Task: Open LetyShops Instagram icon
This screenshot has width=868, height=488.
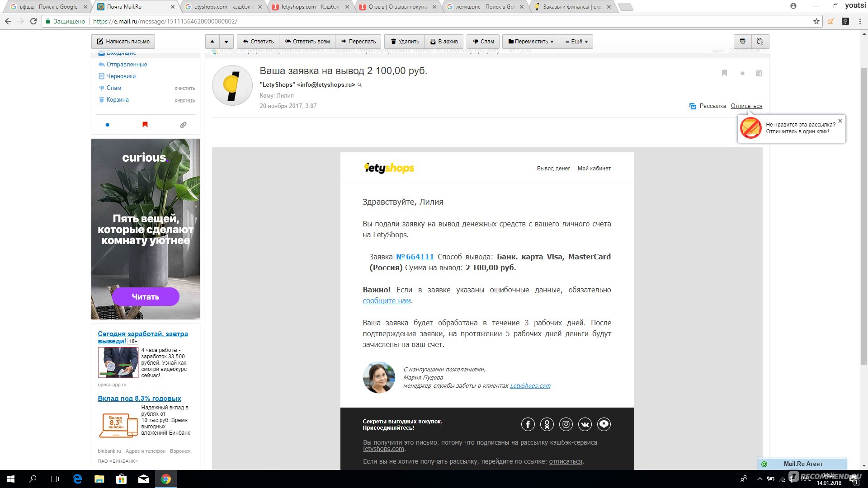Action: coord(566,424)
